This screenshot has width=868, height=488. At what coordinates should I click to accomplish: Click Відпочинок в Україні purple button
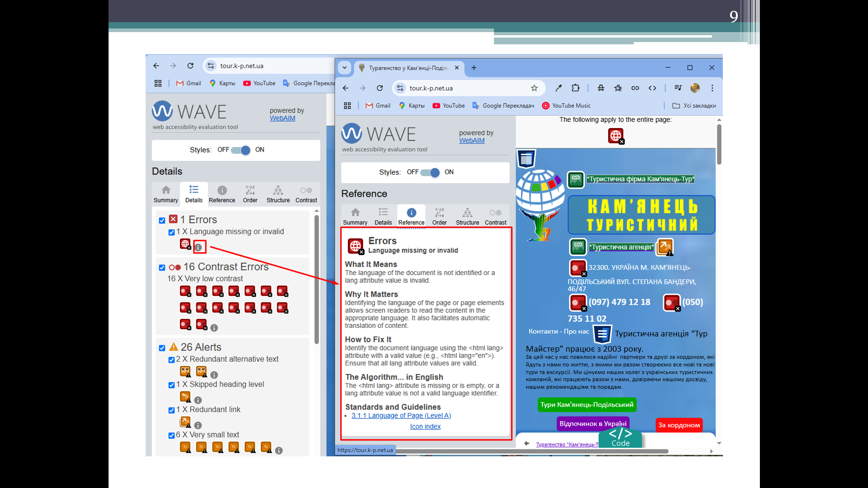coord(593,424)
